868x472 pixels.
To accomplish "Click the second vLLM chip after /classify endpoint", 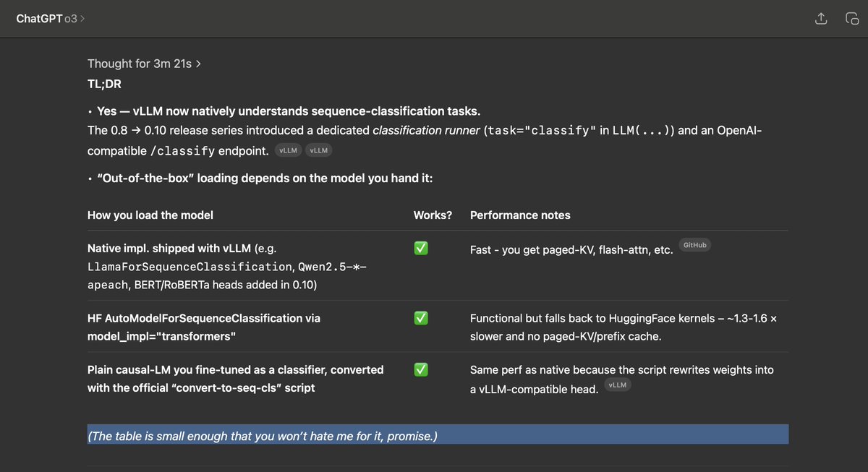I will pyautogui.click(x=318, y=150).
